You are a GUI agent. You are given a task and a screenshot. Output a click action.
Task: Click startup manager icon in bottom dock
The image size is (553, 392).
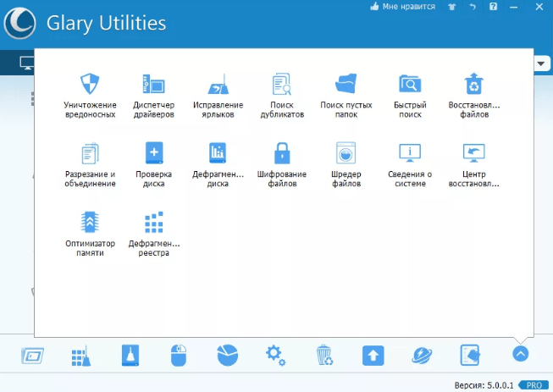pos(32,356)
